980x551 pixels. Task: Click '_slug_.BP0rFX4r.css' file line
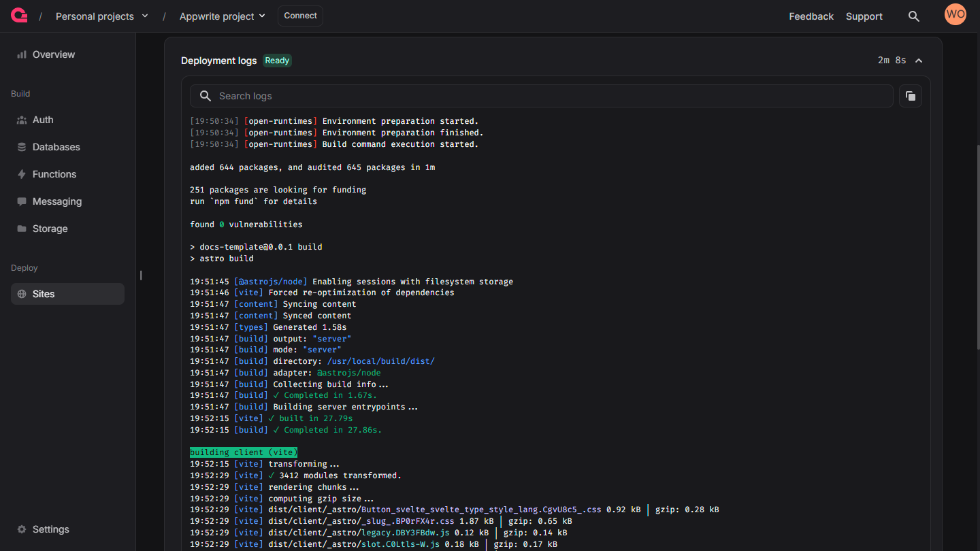(x=381, y=521)
